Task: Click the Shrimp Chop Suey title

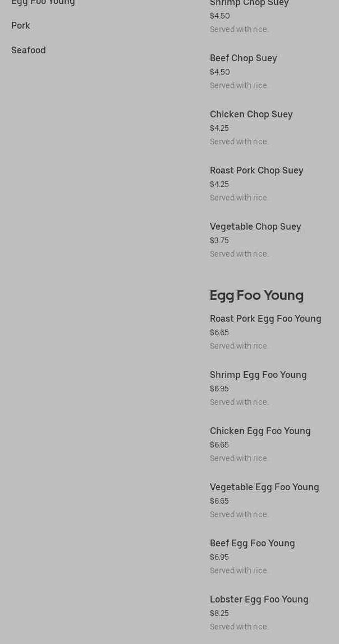Action: pos(249,3)
